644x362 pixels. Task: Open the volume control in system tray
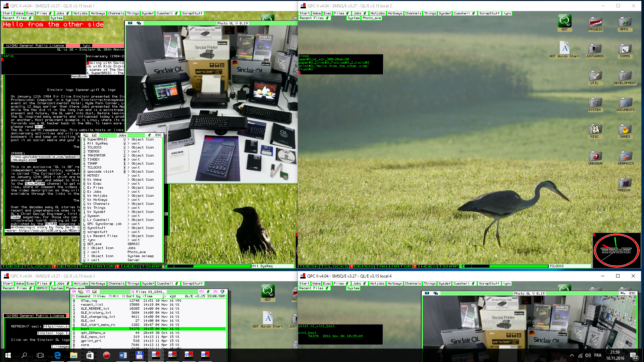pyautogui.click(x=588, y=355)
